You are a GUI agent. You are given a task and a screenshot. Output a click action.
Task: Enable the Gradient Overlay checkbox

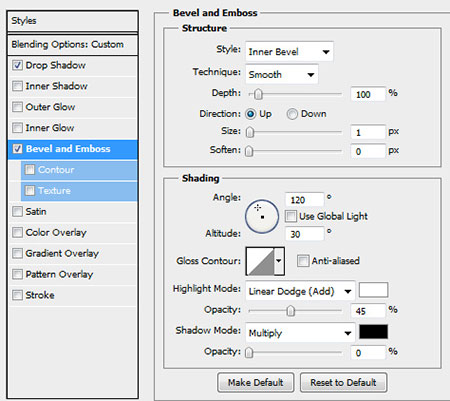[17, 253]
